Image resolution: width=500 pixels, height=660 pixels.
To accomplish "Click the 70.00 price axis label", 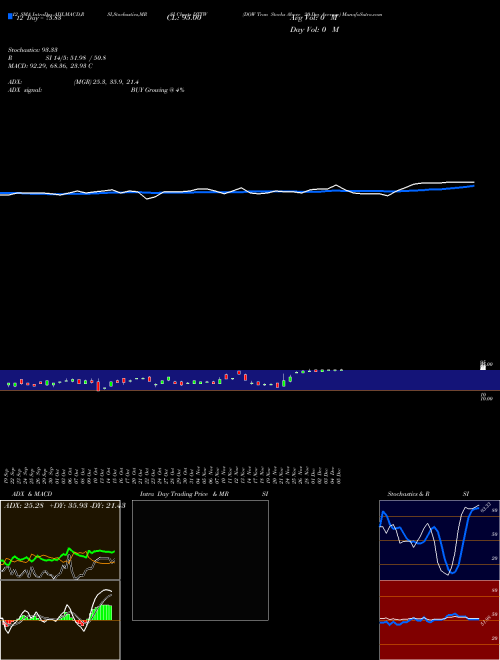I will coord(487,397).
